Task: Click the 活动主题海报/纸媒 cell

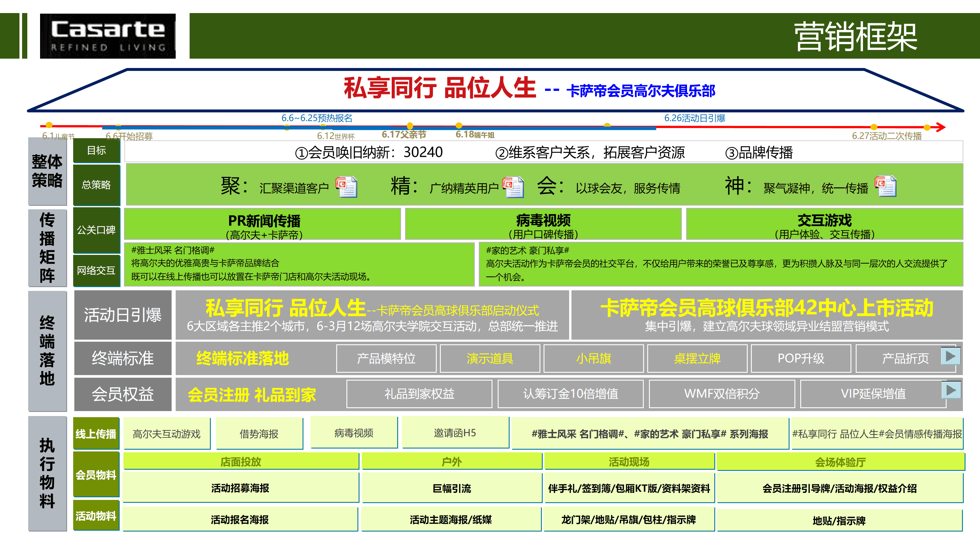Action: click(x=451, y=519)
